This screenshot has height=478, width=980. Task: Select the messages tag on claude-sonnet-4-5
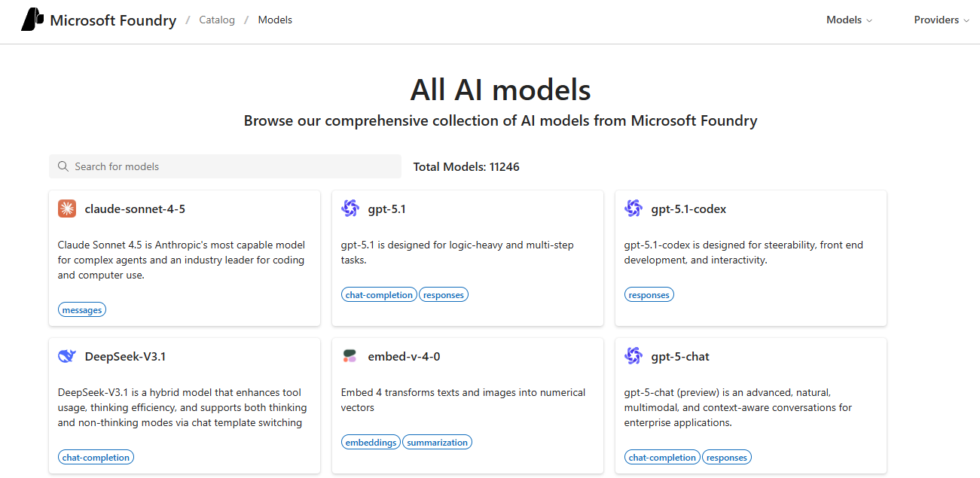82,310
